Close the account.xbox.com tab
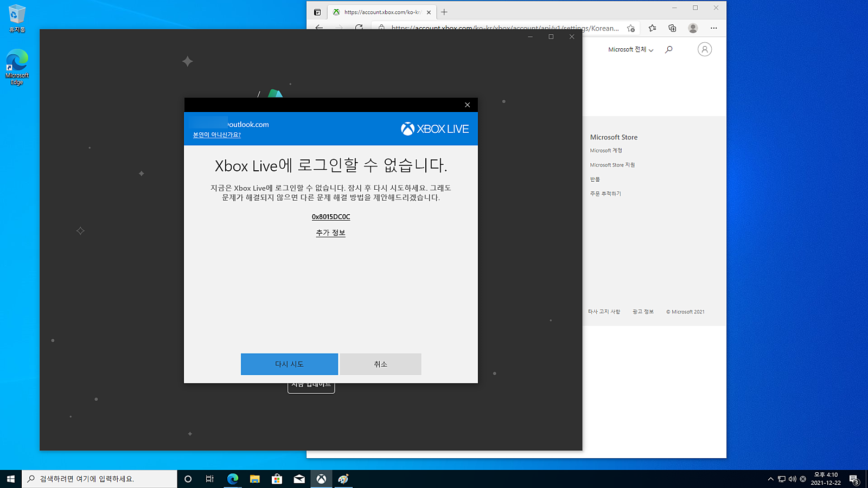The image size is (868, 488). coord(429,12)
